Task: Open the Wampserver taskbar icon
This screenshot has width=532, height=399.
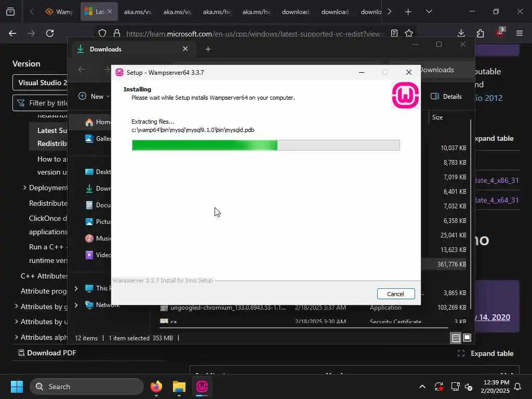Action: tap(202, 387)
